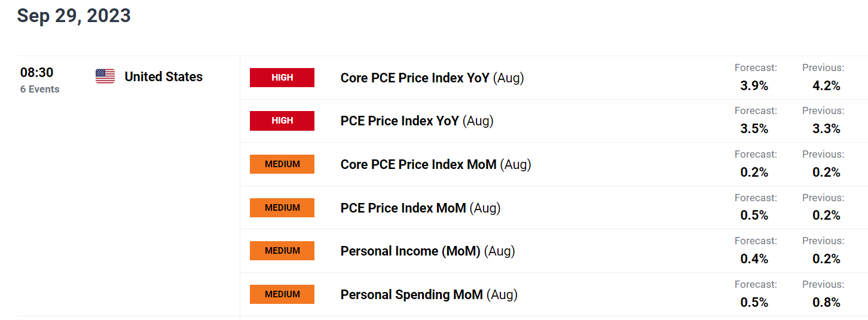Select Core PCE Price Index MoM row
Viewport: 868px width, 320px height.
pyautogui.click(x=554, y=164)
